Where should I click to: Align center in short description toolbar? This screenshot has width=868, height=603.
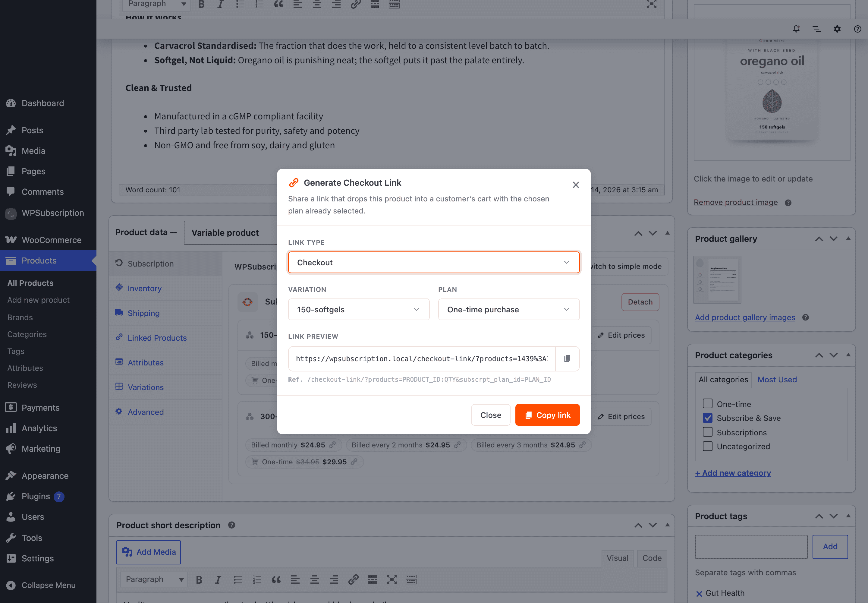[315, 579]
